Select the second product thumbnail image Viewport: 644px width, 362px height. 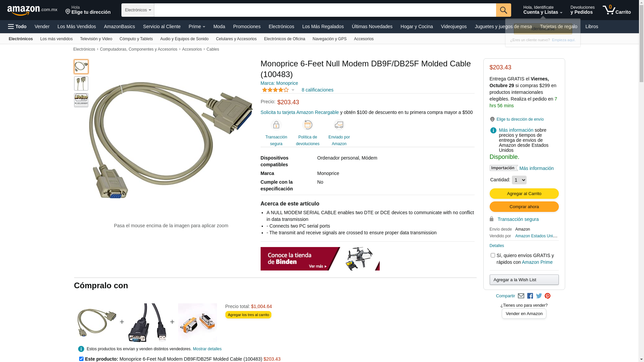(81, 83)
